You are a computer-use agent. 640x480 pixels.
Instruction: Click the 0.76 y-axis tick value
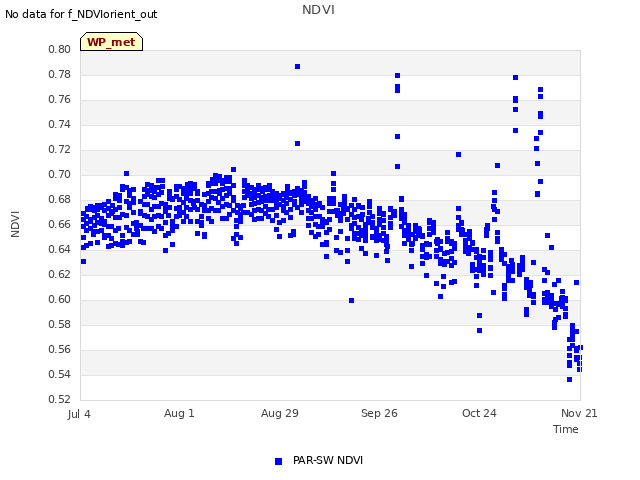pos(60,100)
